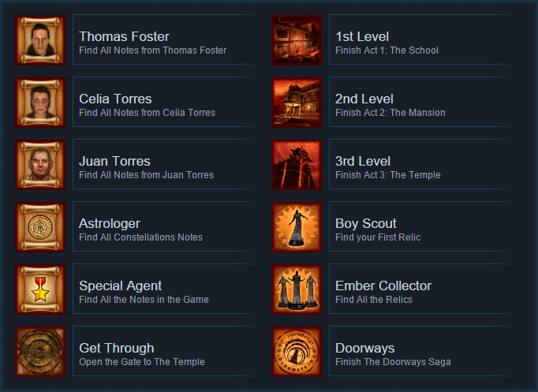Click the Ember Collector achievement title
This screenshot has height=392, width=538.
coord(383,286)
